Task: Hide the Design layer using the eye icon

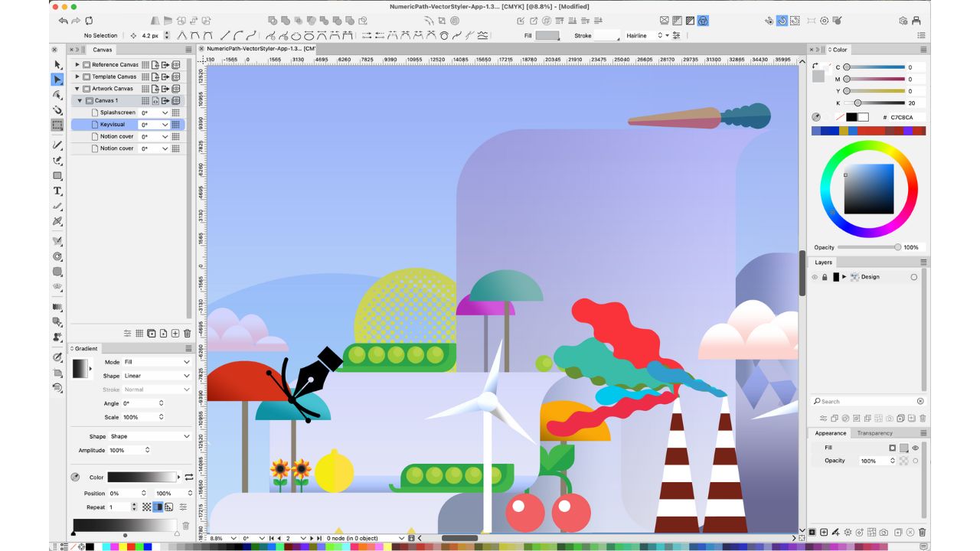Action: point(815,277)
